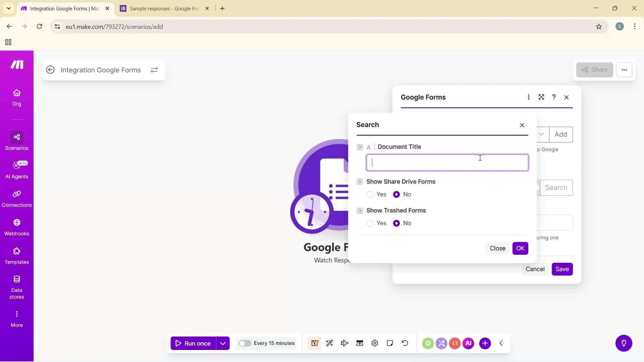This screenshot has height=362, width=644.
Task: Open scenario settings with the gear icon
Action: 375,343
